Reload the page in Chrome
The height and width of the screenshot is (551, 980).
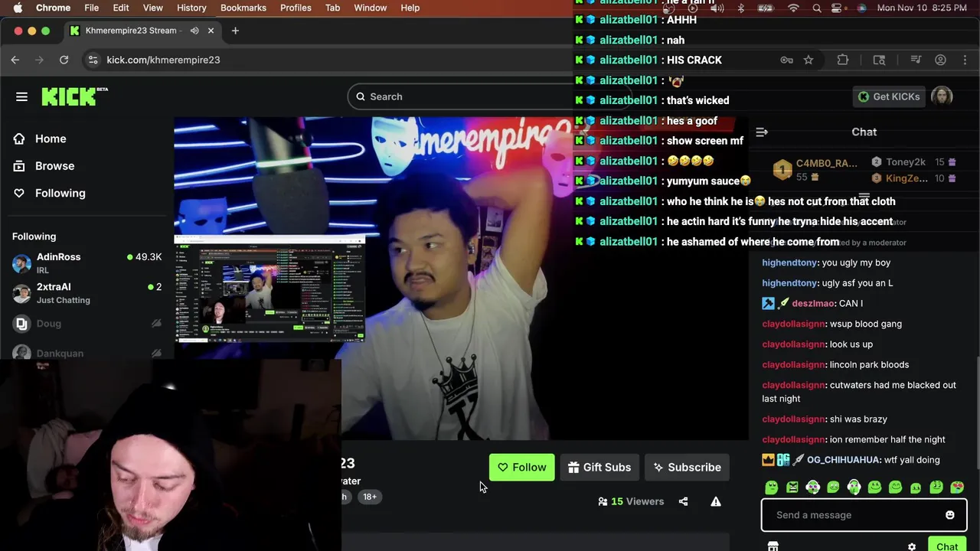(x=64, y=60)
